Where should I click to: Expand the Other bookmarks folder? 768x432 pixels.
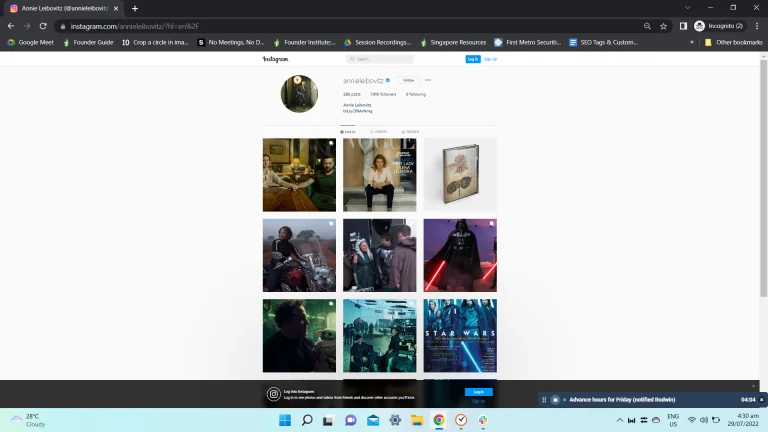[733, 42]
